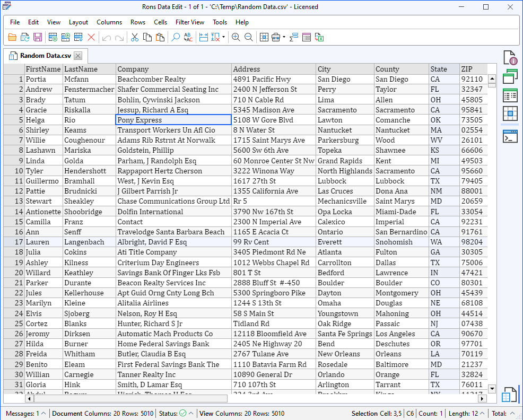Export the data to Excel

click(x=319, y=37)
